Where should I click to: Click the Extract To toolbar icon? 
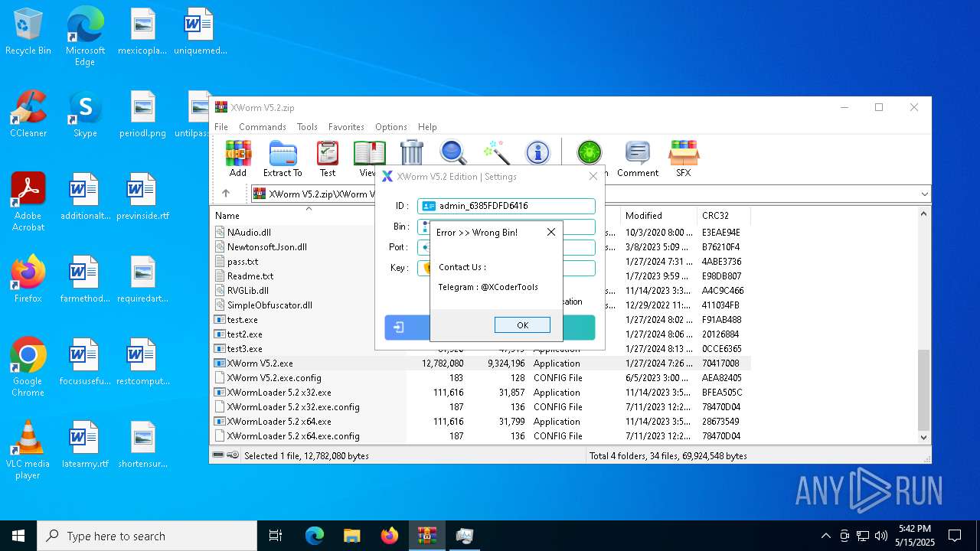pos(283,158)
